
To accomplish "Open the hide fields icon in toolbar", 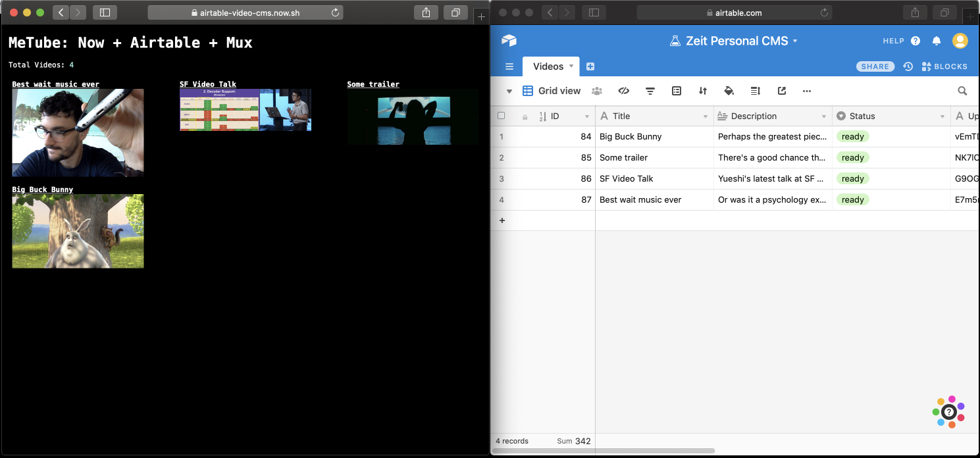I will coord(624,91).
